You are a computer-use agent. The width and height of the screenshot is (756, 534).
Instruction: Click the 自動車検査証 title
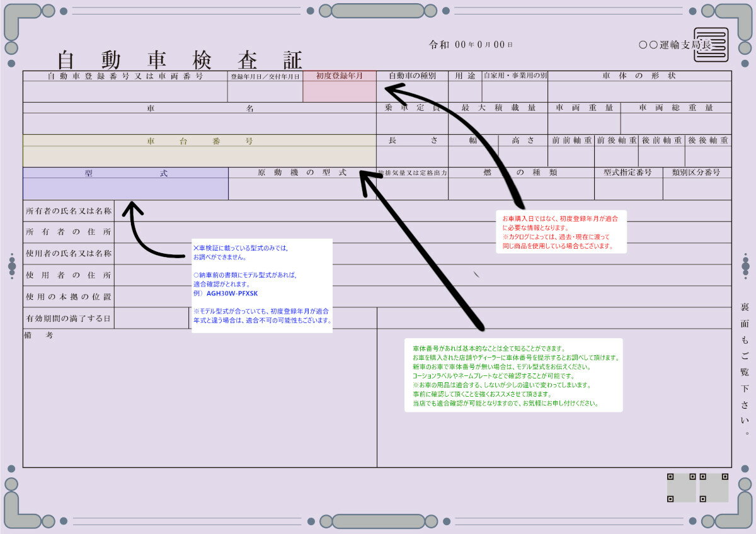(x=180, y=60)
